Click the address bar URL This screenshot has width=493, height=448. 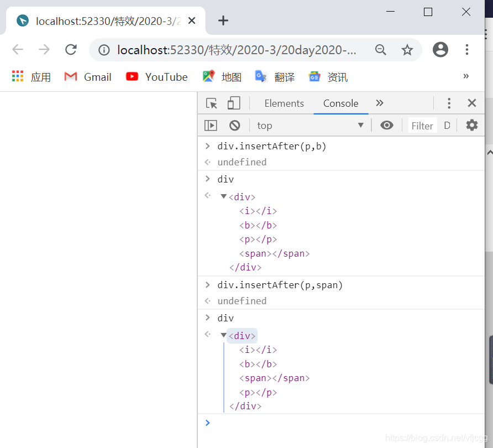click(x=237, y=50)
